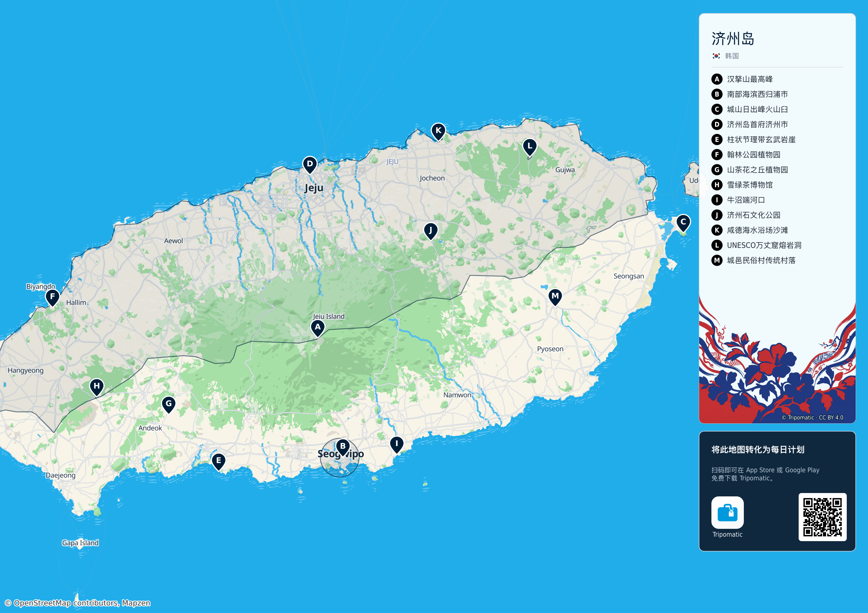Click map pin A on Hallasan peak
Screen dimensions: 868x613
pos(318,328)
